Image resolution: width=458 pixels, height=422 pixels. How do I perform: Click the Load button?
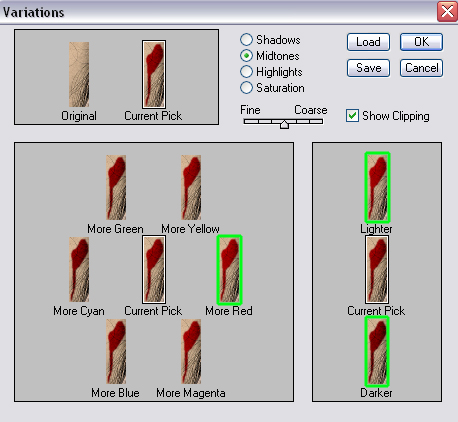pos(368,42)
